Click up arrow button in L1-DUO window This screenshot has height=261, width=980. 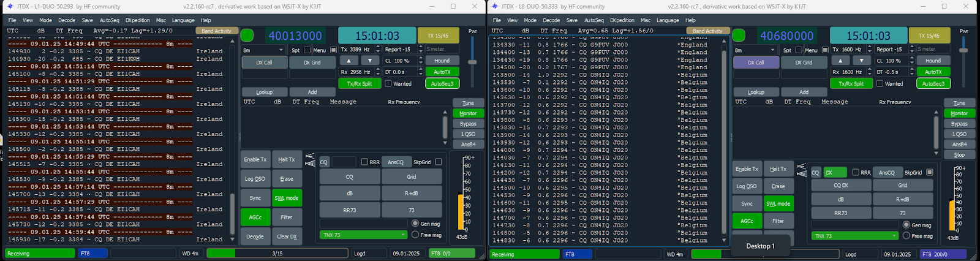[x=349, y=60]
